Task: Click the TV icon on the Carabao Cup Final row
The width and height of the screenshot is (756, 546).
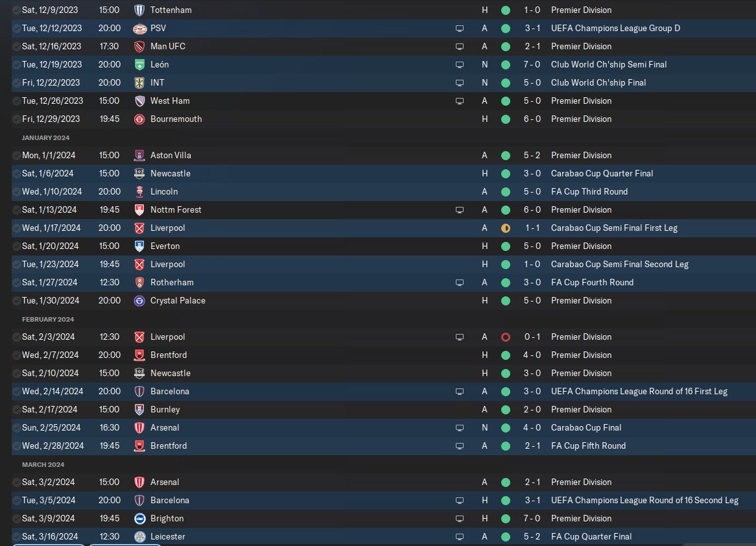Action: 460,428
